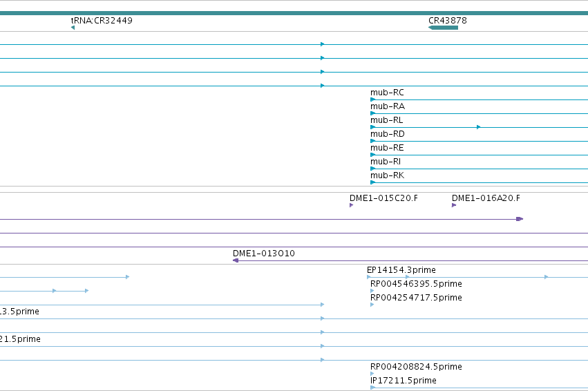Click the CR43878 gene label

(x=447, y=20)
